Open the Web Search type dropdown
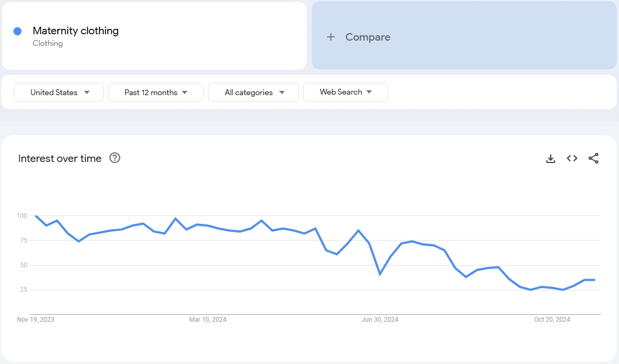 (345, 92)
